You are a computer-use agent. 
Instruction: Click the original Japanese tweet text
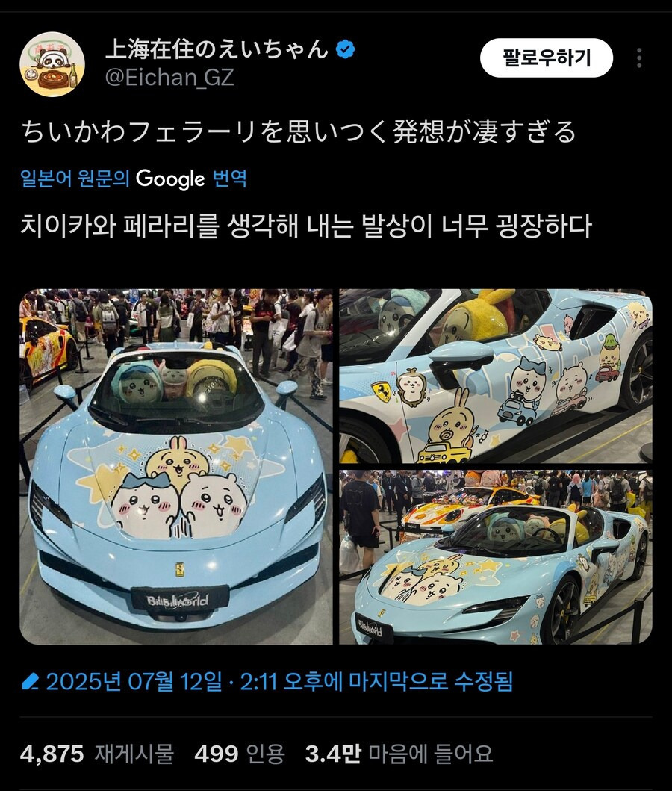(x=299, y=132)
